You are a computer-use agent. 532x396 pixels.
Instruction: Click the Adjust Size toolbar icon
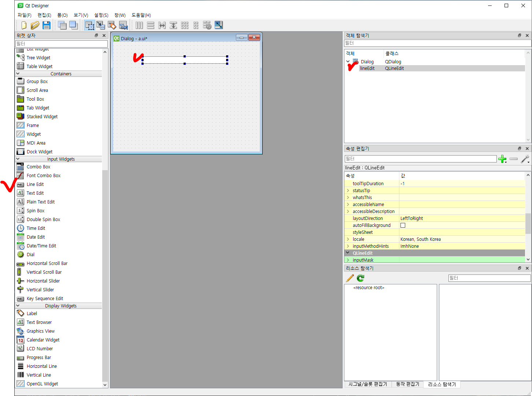tap(219, 25)
